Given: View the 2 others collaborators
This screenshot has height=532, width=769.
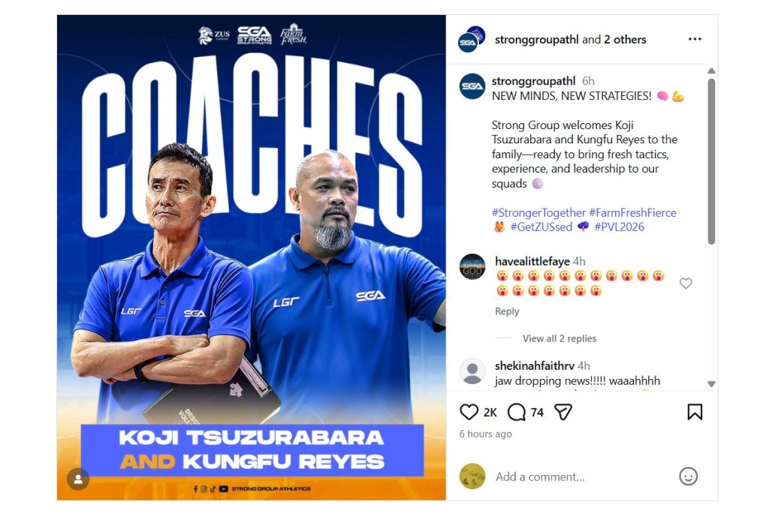Looking at the screenshot, I should 625,40.
